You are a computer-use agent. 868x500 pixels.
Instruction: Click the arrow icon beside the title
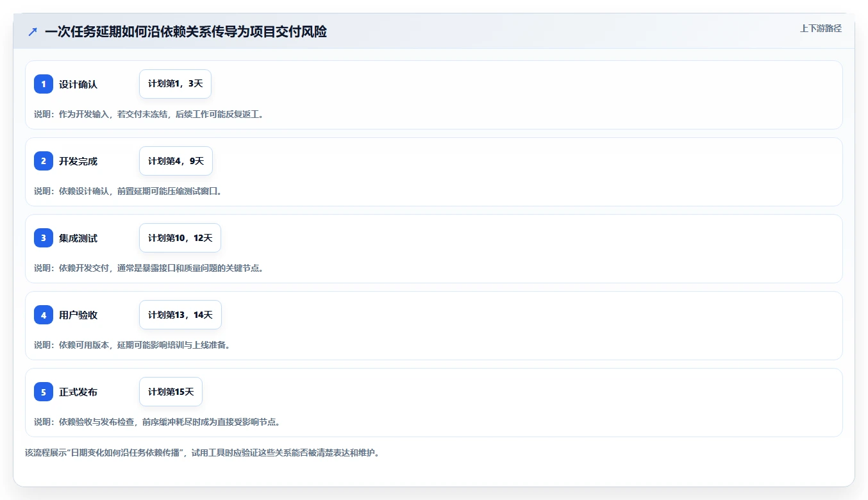33,31
